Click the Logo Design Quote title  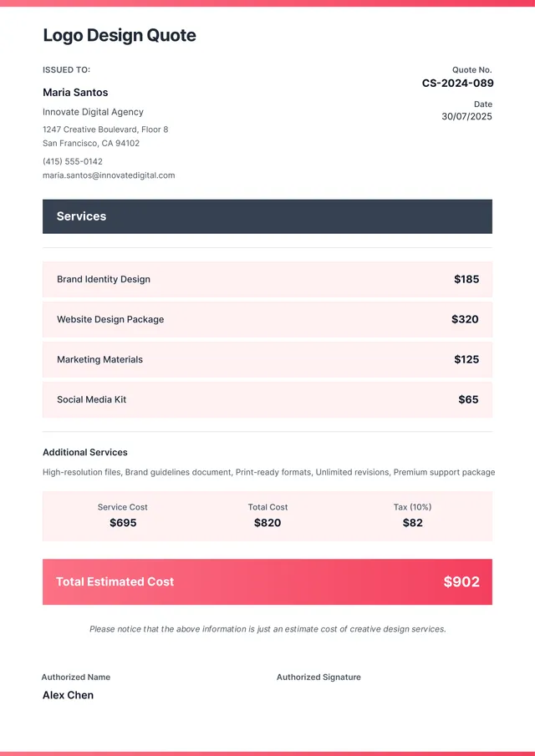120,35
